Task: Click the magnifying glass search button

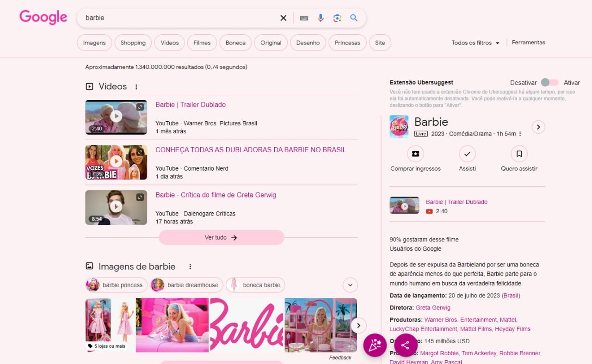Action: 354,18
